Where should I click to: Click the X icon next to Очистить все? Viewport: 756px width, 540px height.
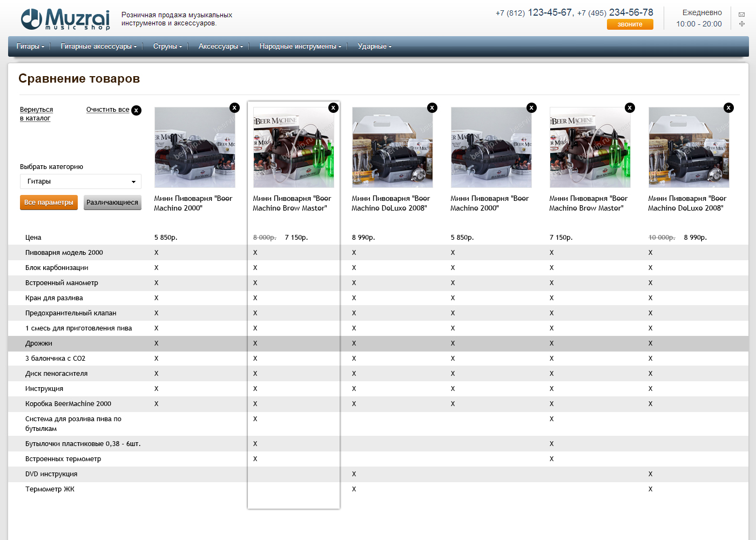[x=137, y=110]
